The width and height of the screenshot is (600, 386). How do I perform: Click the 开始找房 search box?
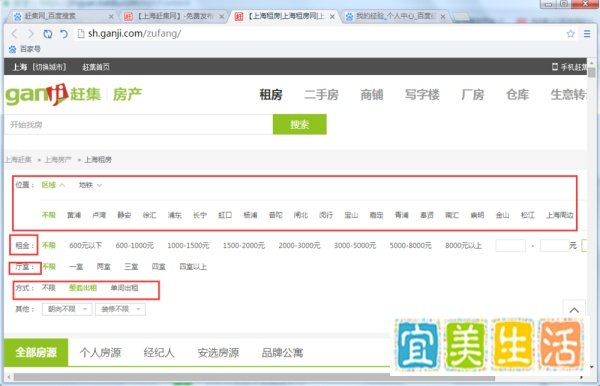tap(139, 124)
